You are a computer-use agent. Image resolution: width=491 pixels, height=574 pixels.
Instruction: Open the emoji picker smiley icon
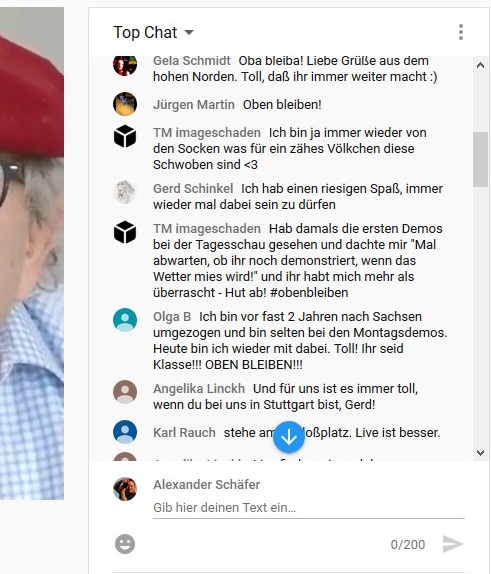click(125, 544)
